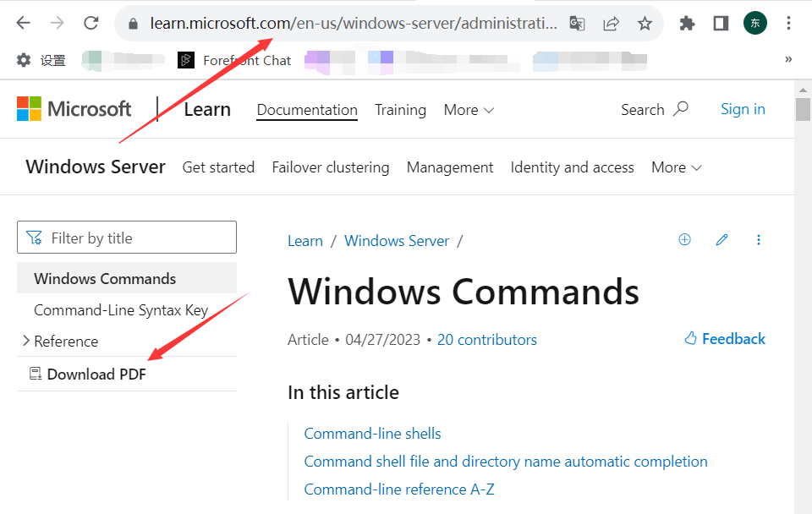Open the Identity and access menu item
Image resolution: width=812 pixels, height=514 pixels.
click(x=573, y=167)
